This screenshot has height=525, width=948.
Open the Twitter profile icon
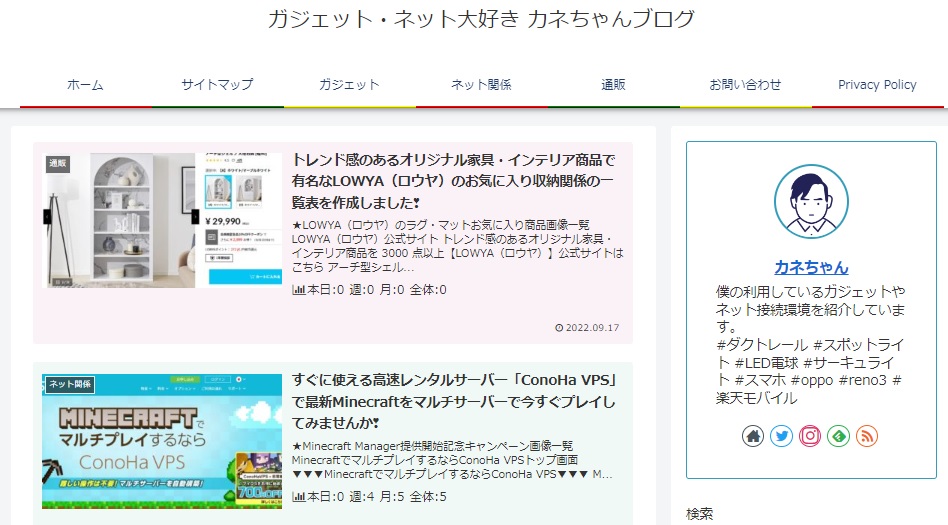pos(781,436)
